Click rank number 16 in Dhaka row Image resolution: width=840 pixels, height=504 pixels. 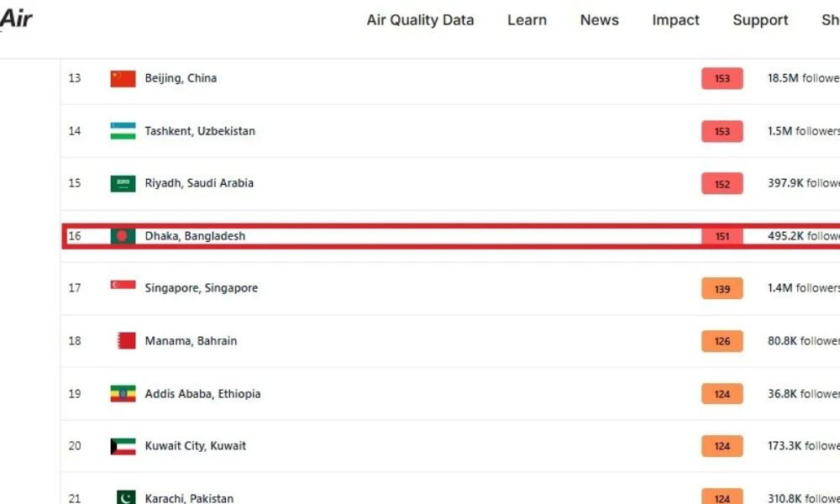[x=75, y=236]
